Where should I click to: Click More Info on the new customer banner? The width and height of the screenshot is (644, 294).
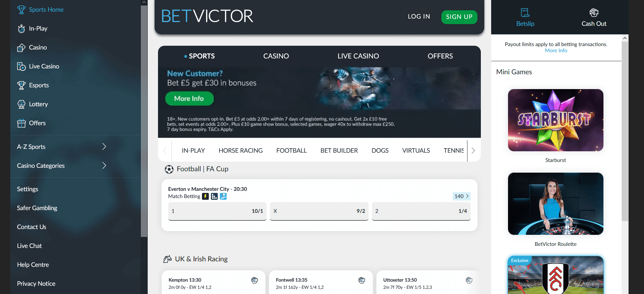click(189, 99)
